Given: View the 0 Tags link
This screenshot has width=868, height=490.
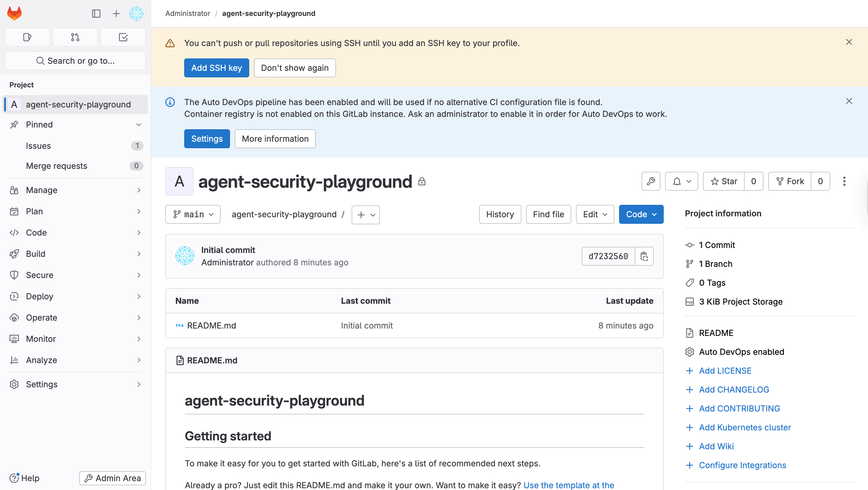Looking at the screenshot, I should (x=712, y=283).
